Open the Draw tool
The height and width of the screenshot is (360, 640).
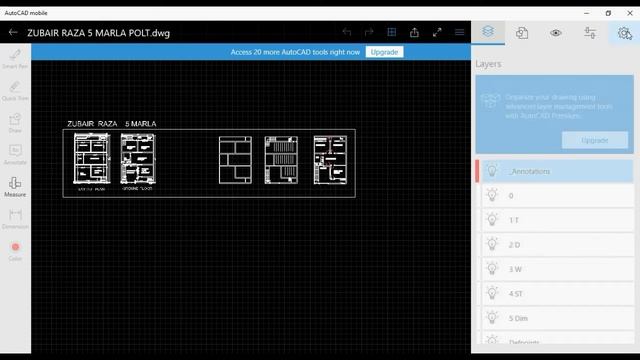point(15,123)
